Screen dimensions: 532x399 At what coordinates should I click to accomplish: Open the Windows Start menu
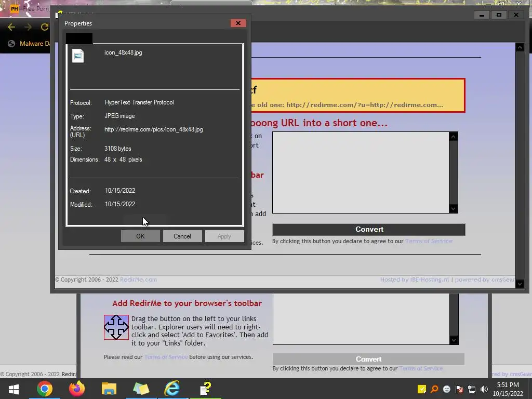pyautogui.click(x=14, y=389)
